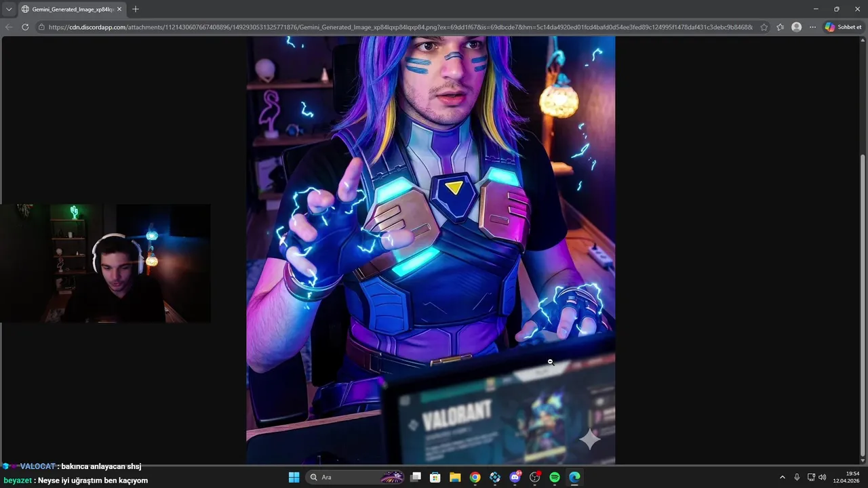Click the Sohbet et Copilot button
Screen dimensions: 868x488
[x=844, y=27]
